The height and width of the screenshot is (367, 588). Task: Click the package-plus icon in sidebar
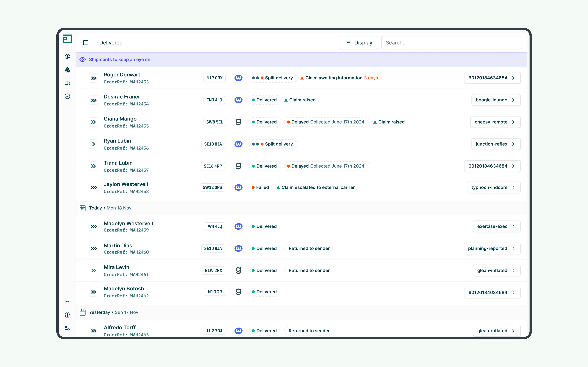click(67, 57)
